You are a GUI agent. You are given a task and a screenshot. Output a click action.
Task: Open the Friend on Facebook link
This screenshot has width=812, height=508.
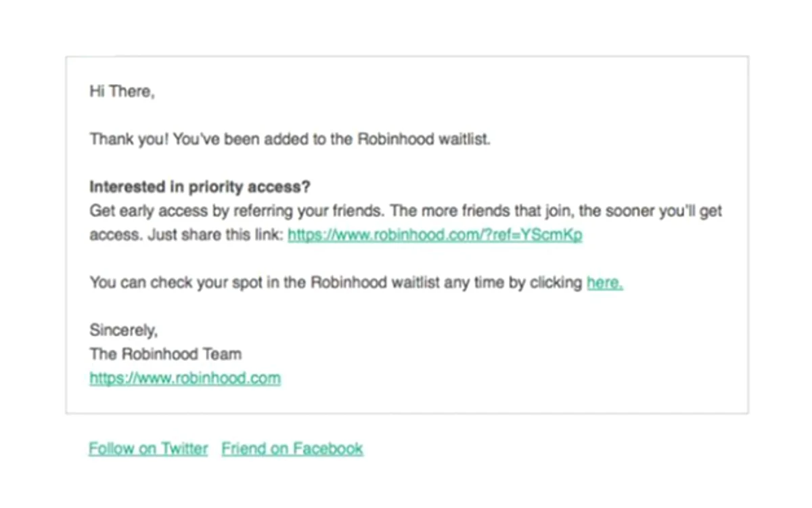[292, 448]
